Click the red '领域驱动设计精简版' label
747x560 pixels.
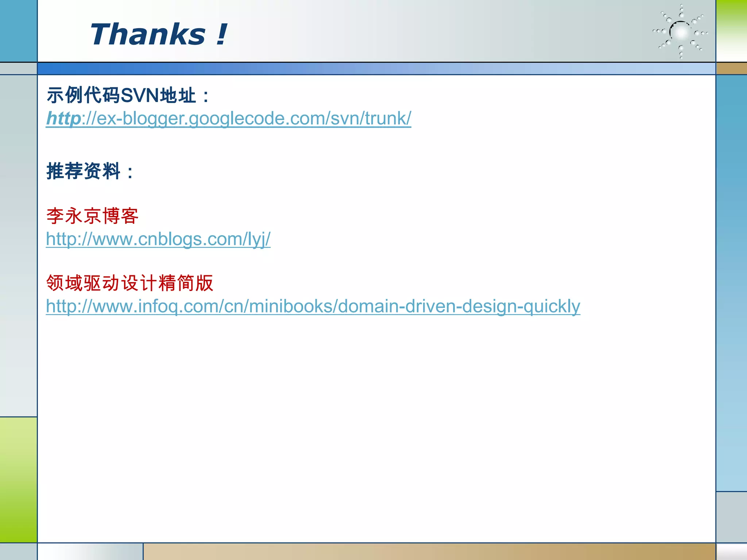pyautogui.click(x=130, y=283)
